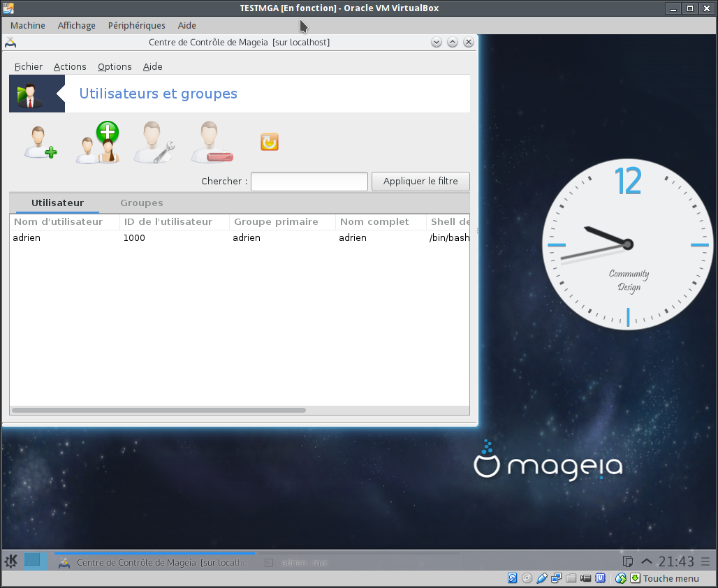Click the VirtualBox mouse integration status icon

(620, 578)
